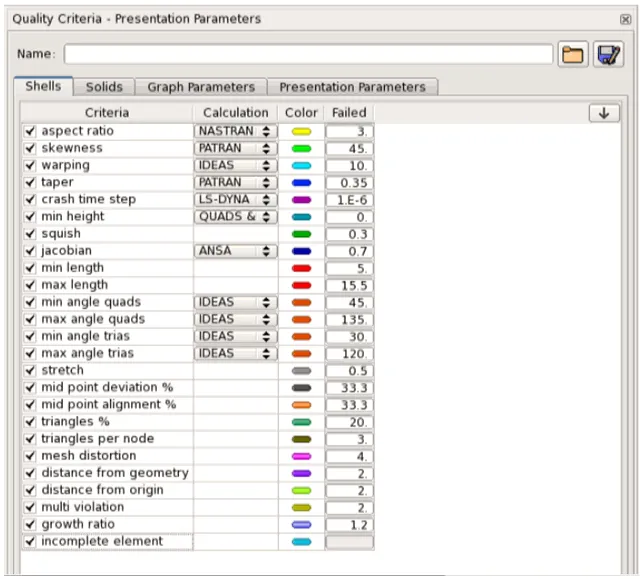The height and width of the screenshot is (579, 640).
Task: Click the max angle trias value 120.
Action: pos(349,353)
